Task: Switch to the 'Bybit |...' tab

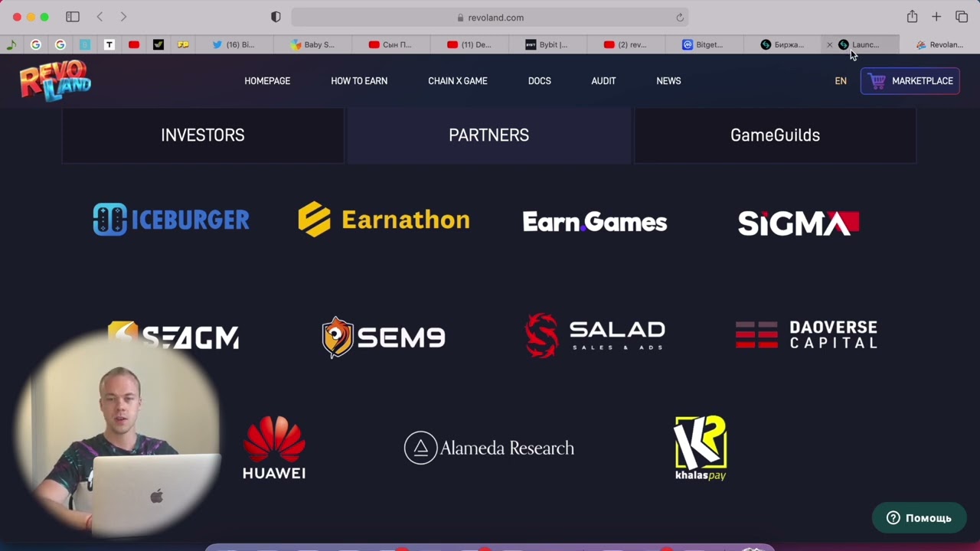Action: click(547, 44)
